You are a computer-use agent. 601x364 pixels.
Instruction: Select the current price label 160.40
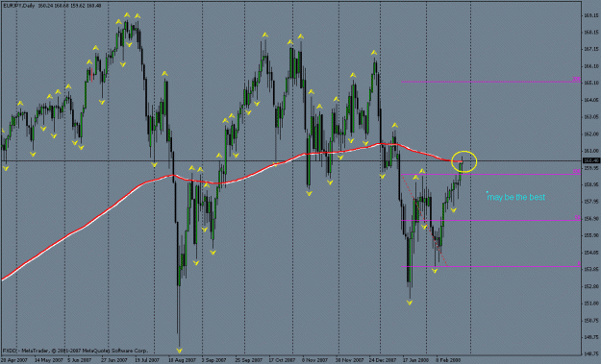[591, 160]
